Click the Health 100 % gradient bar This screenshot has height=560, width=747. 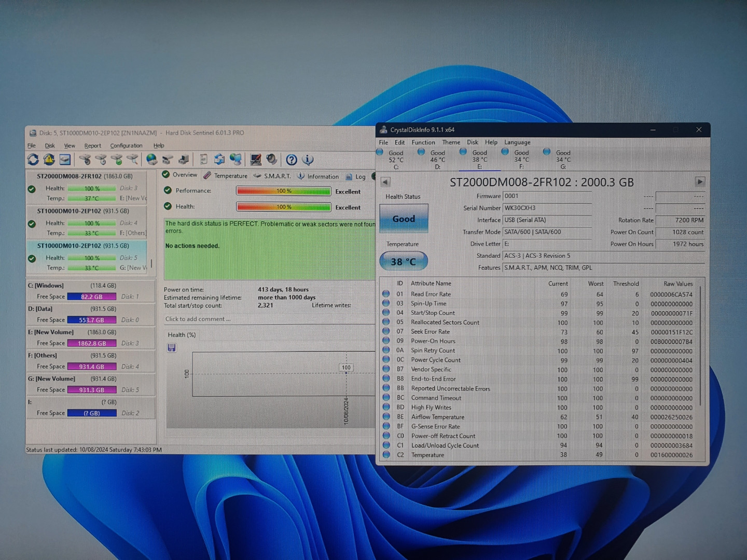[284, 207]
